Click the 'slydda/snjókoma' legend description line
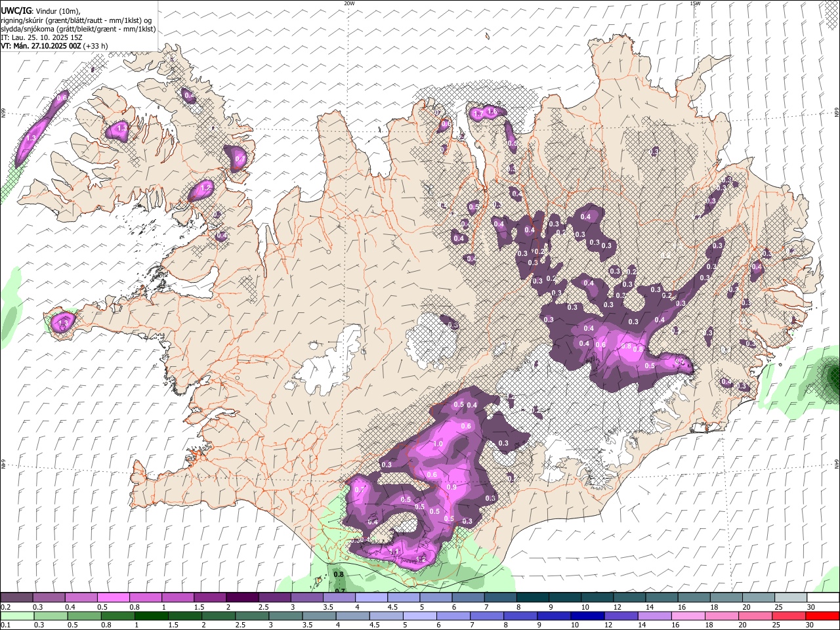 79,29
